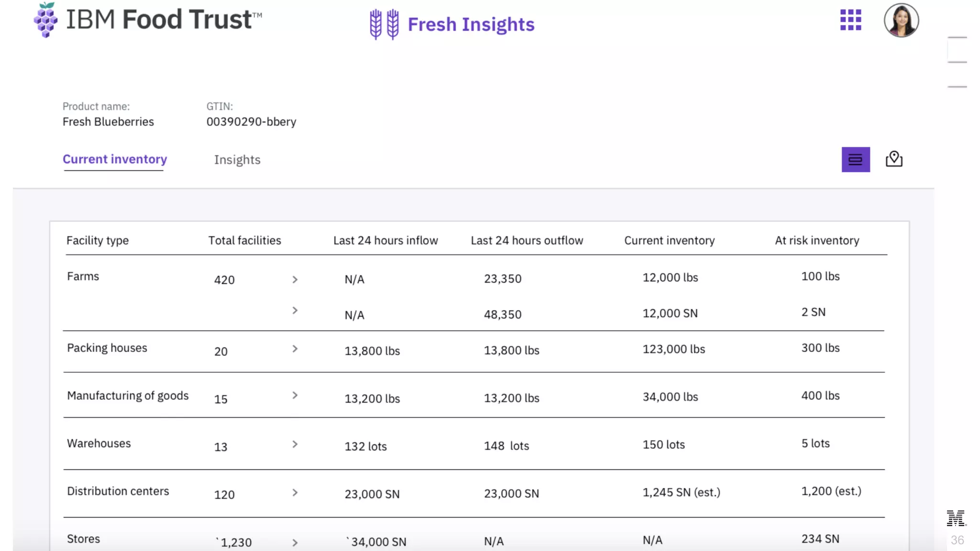Image resolution: width=980 pixels, height=551 pixels.
Task: Expand the Farms lbs row chevron
Action: pos(295,280)
